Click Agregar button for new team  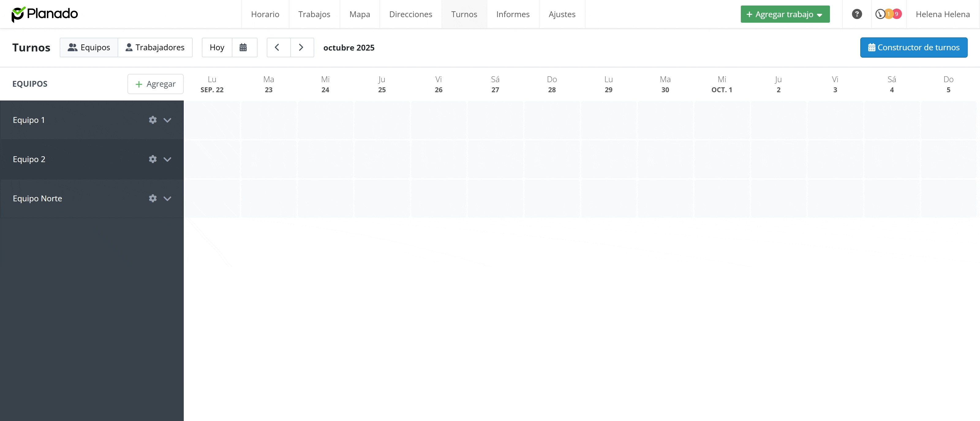click(155, 84)
